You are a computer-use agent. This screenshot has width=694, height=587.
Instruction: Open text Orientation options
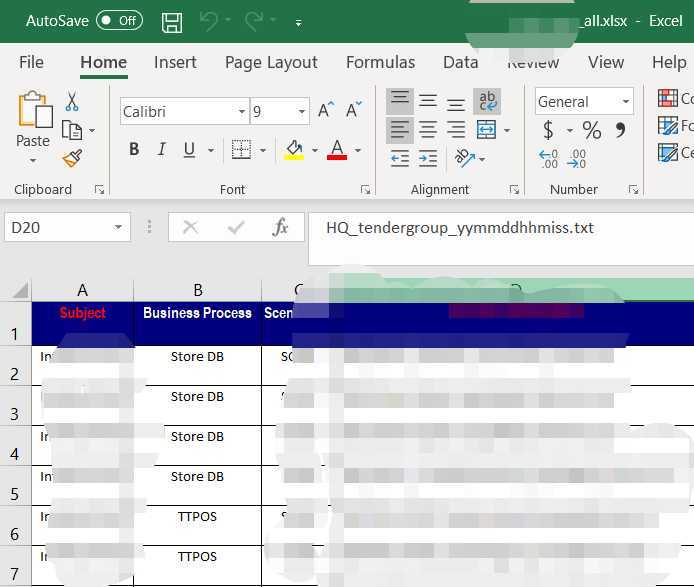click(x=469, y=158)
